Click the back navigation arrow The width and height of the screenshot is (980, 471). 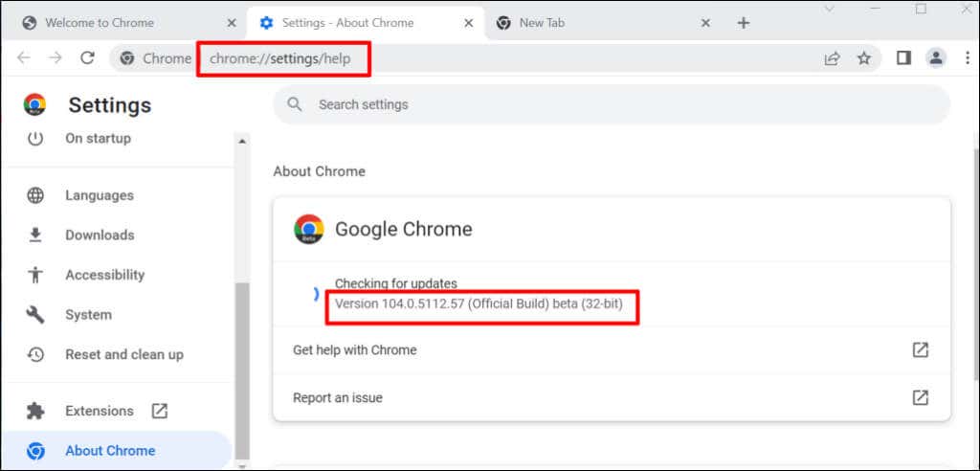pos(24,58)
